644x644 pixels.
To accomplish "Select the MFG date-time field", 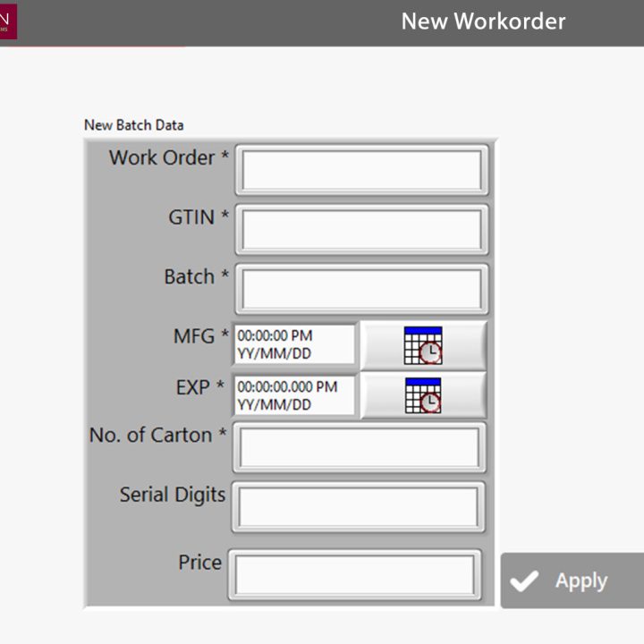I will point(294,344).
